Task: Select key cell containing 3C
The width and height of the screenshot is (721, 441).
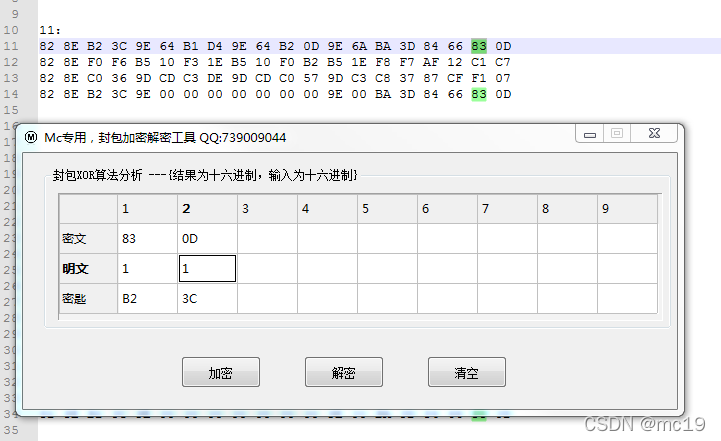Action: pyautogui.click(x=207, y=298)
